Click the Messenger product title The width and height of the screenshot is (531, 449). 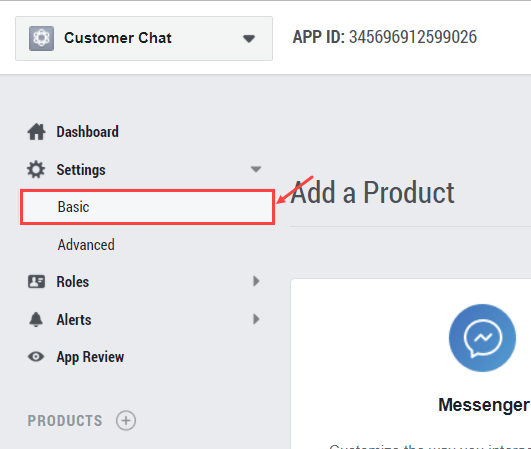484,405
